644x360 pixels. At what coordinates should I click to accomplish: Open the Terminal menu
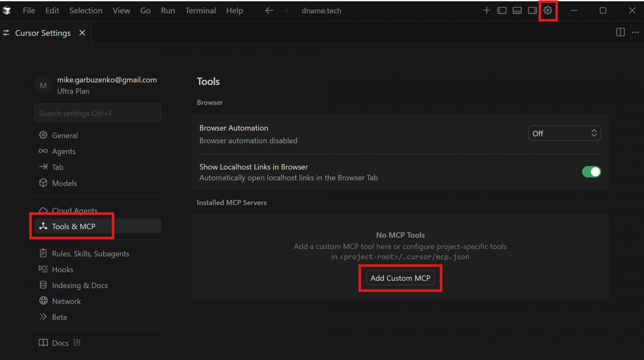point(200,11)
